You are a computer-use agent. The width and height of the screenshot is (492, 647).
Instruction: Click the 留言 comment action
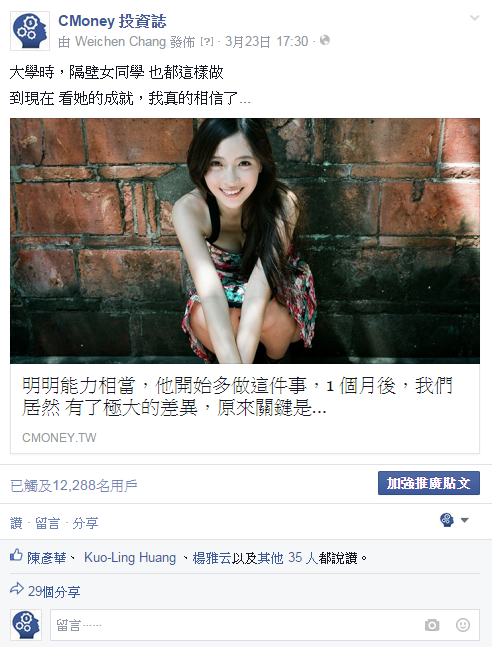(x=47, y=523)
